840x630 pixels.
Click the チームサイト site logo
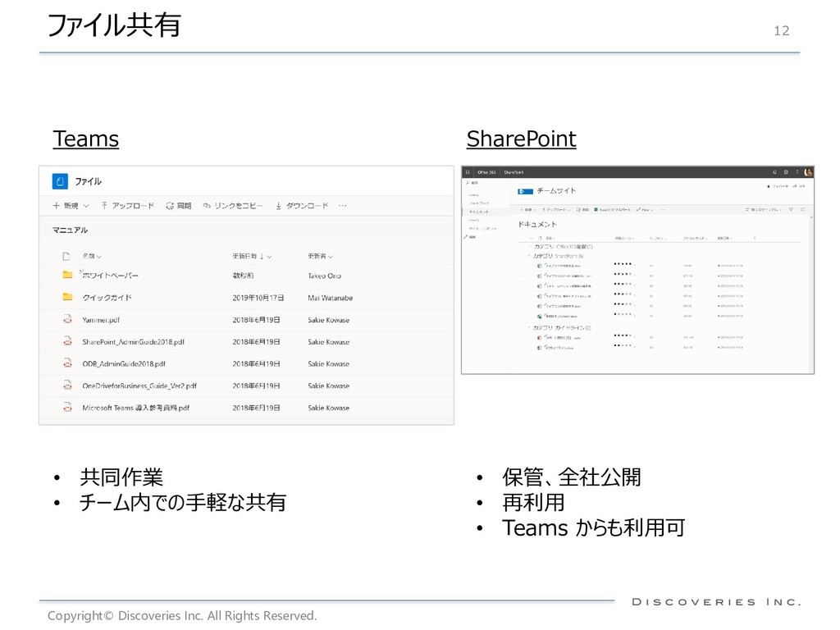[525, 191]
